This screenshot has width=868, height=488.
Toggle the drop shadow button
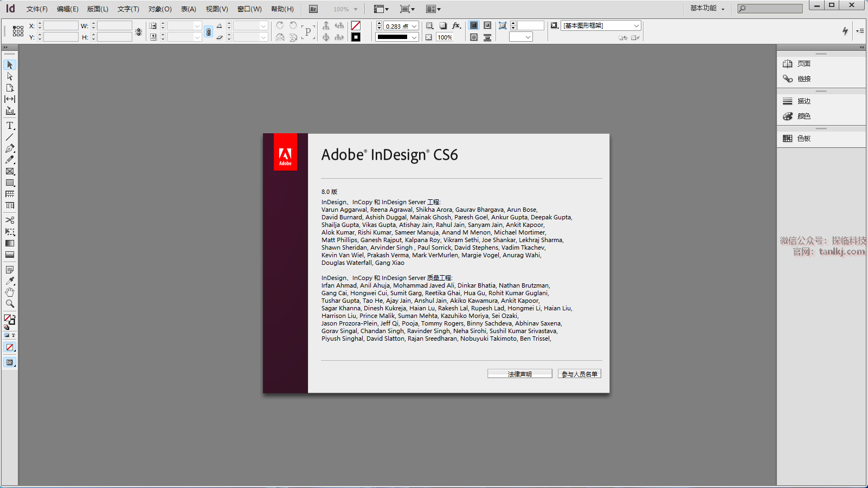[443, 25]
